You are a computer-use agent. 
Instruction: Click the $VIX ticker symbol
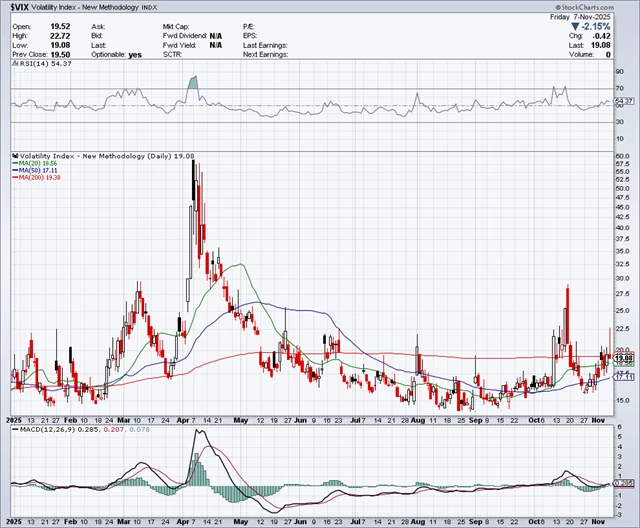tap(21, 9)
